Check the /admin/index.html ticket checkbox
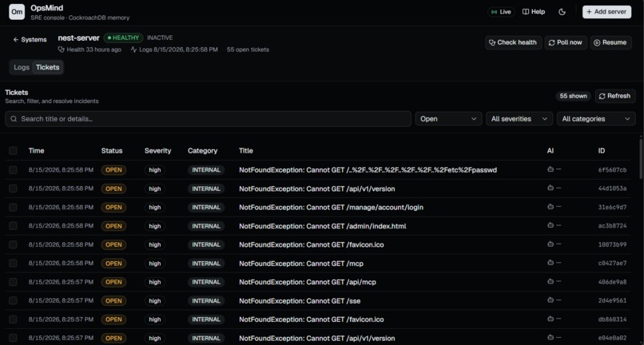Viewport: 644px width, 345px height. 13,226
